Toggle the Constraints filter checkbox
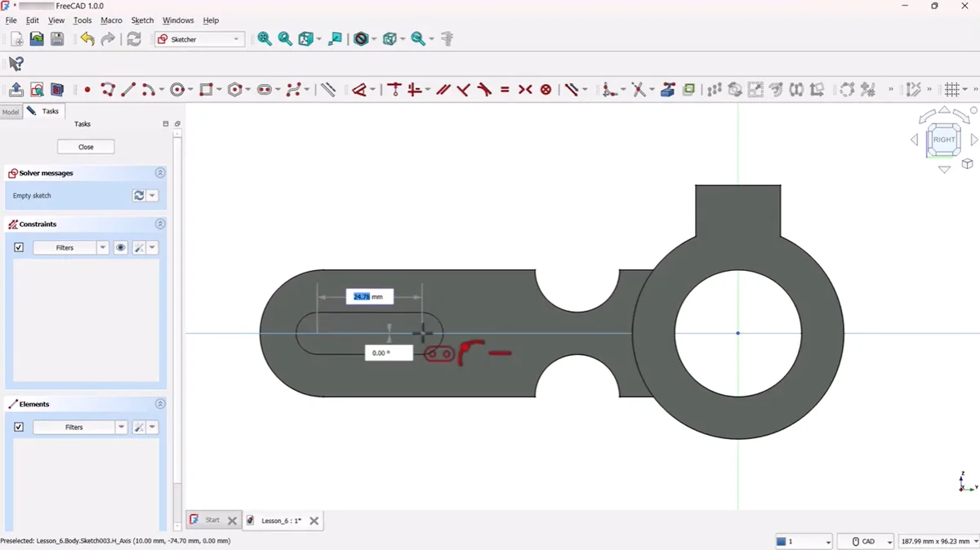 click(19, 247)
